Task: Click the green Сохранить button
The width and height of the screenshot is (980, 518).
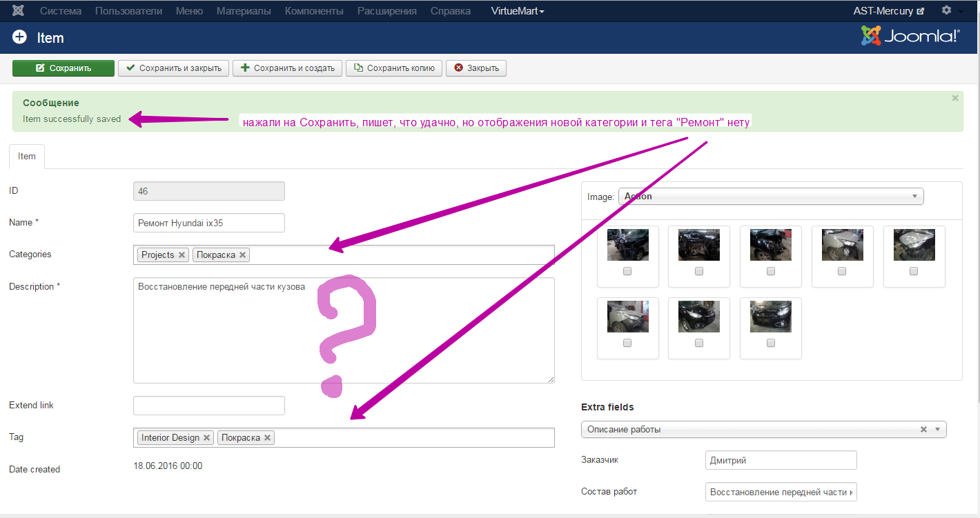Action: pos(63,68)
